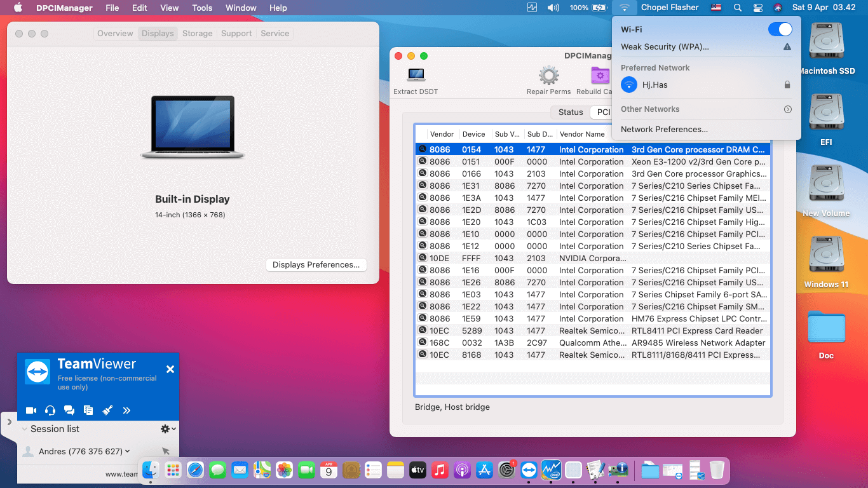The width and height of the screenshot is (868, 488).
Task: Click the TeamViewer file transfer icon
Action: click(88, 410)
